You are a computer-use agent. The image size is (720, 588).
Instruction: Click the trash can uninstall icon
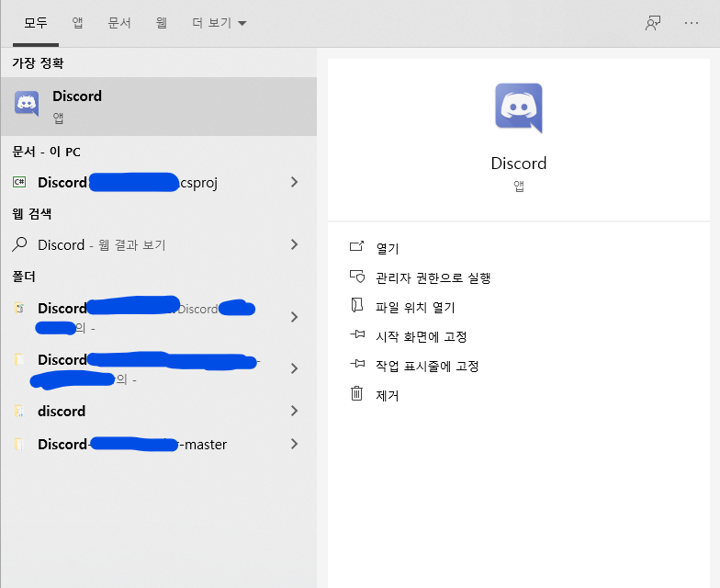click(356, 393)
